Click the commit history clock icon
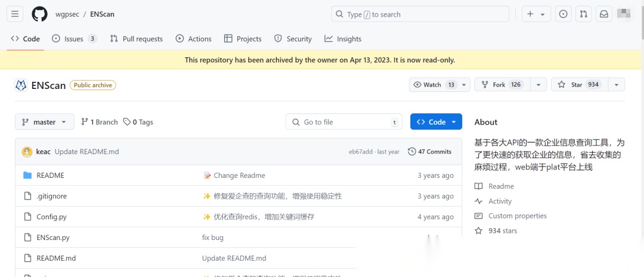Viewport: 644px width, 277px height. [411, 152]
